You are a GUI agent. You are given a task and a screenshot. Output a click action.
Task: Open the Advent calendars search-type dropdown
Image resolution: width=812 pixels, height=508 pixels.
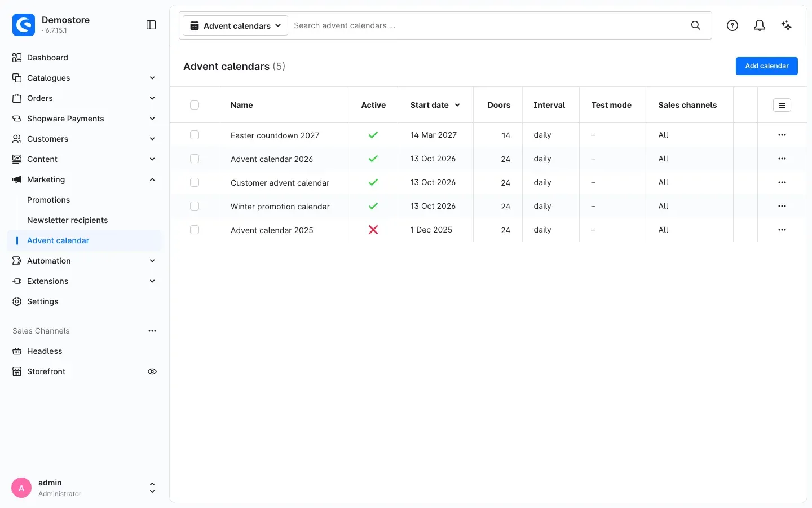point(235,25)
